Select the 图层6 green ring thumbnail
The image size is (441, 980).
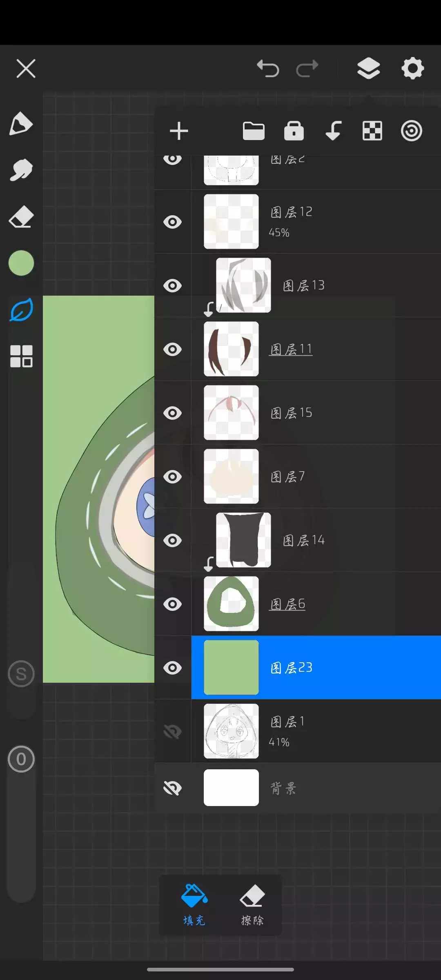click(231, 604)
